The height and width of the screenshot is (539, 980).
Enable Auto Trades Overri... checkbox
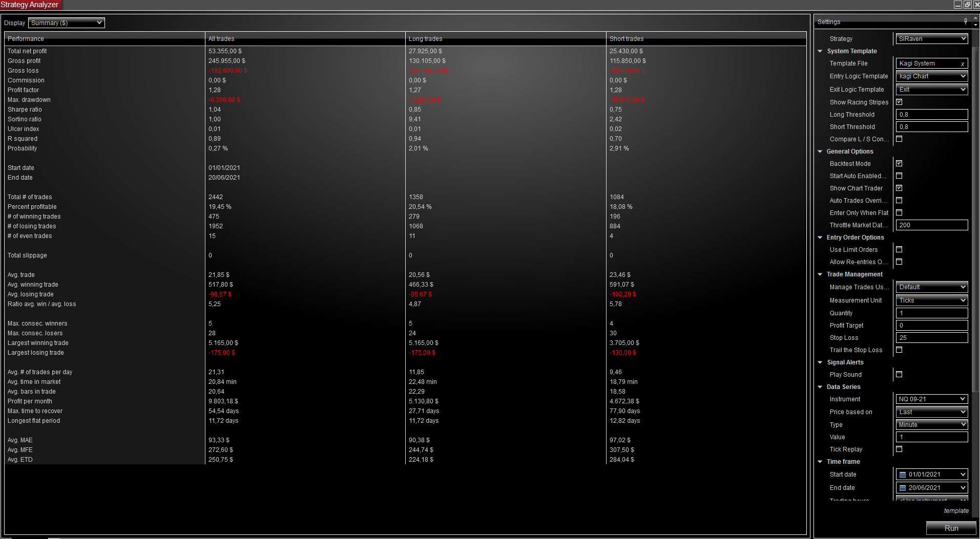899,201
